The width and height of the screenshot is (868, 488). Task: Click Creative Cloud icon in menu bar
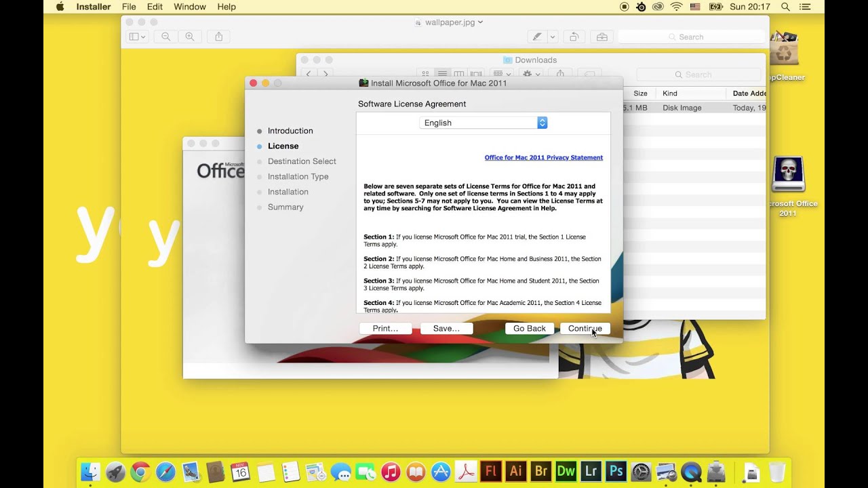tap(658, 7)
